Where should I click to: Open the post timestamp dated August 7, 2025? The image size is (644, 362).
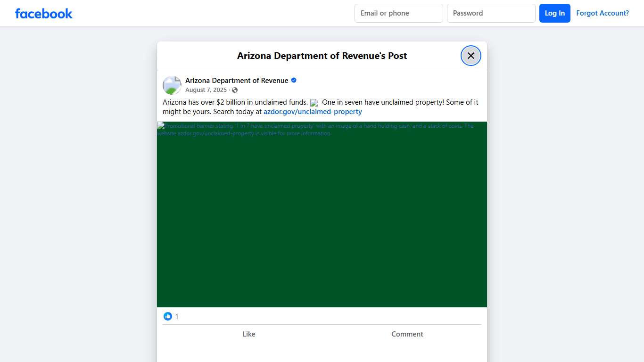206,90
